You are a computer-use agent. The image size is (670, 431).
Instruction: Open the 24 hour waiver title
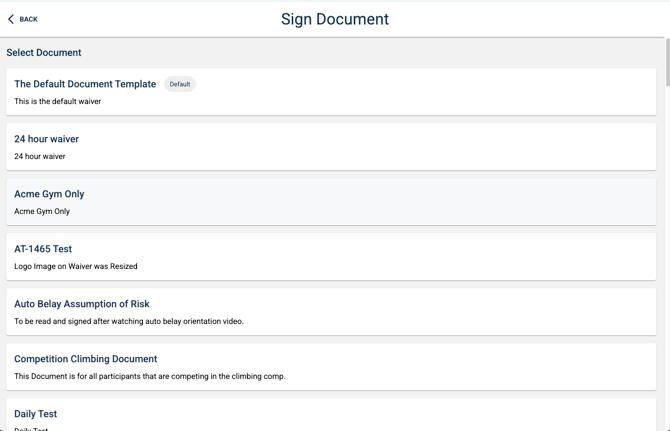click(46, 139)
